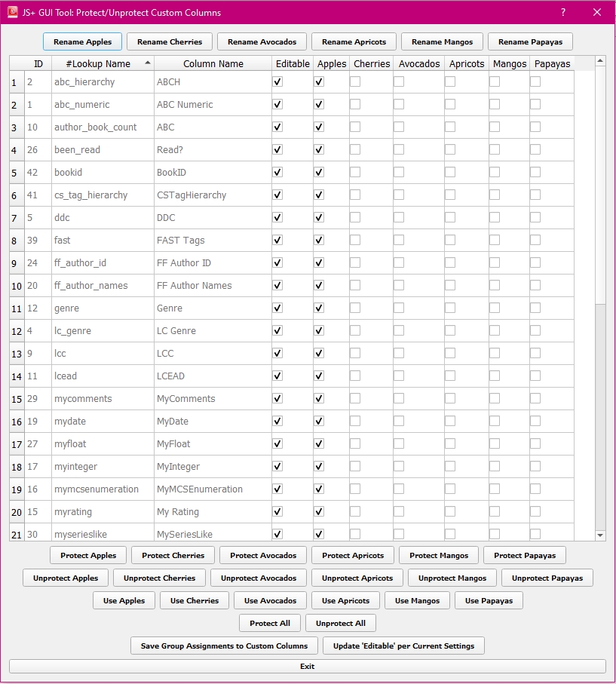Image resolution: width=616 pixels, height=684 pixels.
Task: Click Rename Cherries button
Action: tap(170, 42)
